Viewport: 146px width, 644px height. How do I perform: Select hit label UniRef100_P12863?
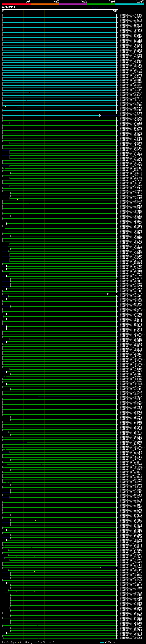(131, 53)
